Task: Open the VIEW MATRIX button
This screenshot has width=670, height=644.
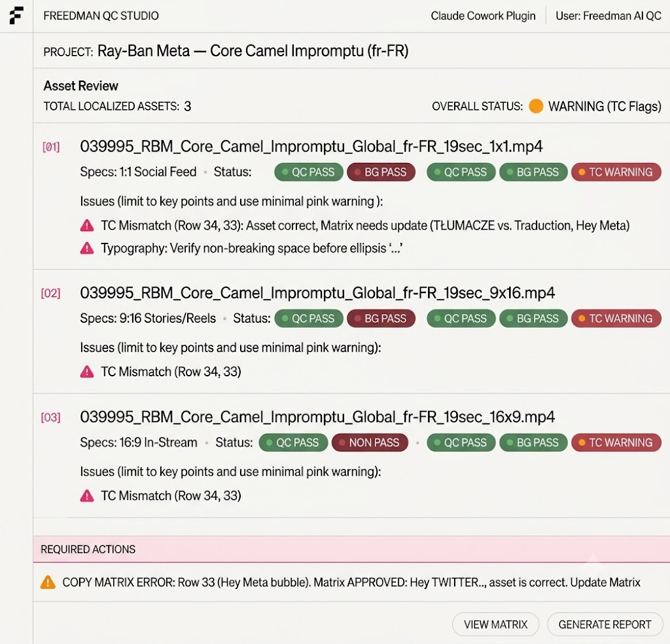Action: pyautogui.click(x=496, y=624)
